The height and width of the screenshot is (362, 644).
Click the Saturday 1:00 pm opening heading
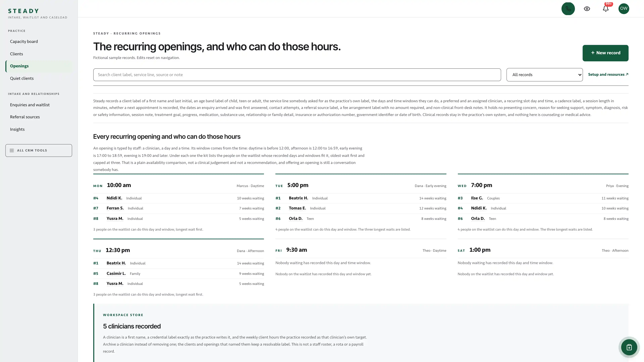pyautogui.click(x=480, y=250)
